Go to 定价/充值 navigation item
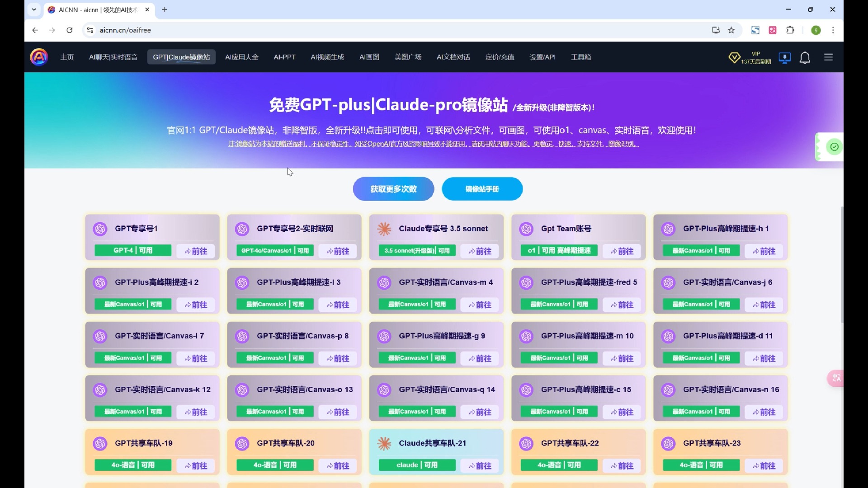 click(500, 57)
